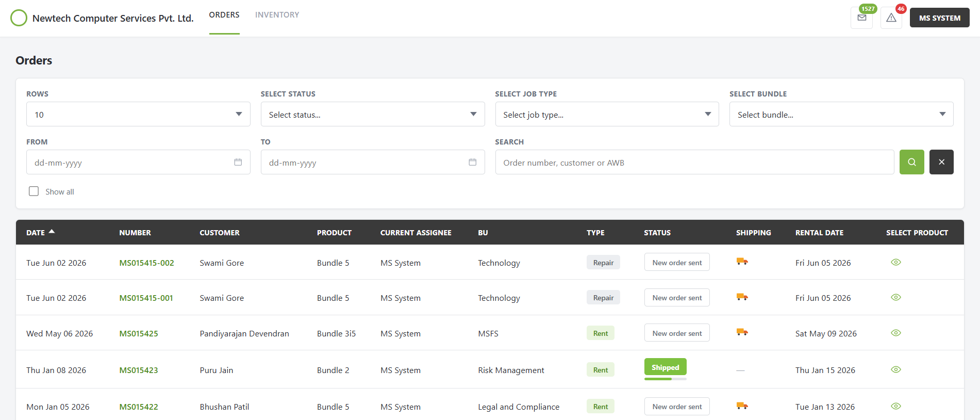Screen dimensions: 980x420
Task: Focus the FROM date input field
Action: point(138,162)
